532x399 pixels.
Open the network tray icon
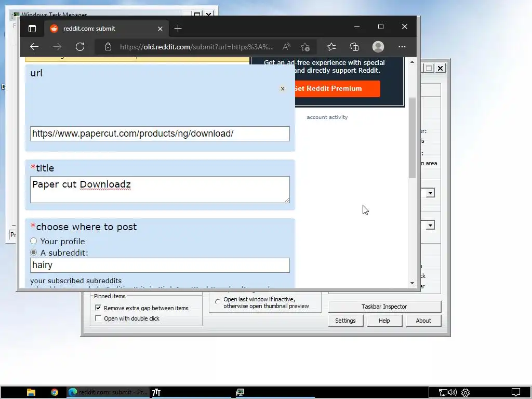[443, 393]
